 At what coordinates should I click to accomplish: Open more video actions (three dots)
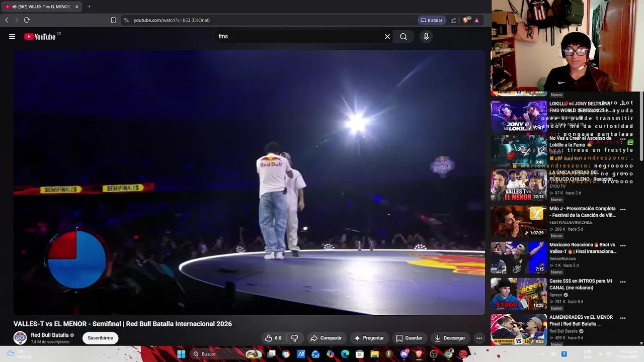479,338
